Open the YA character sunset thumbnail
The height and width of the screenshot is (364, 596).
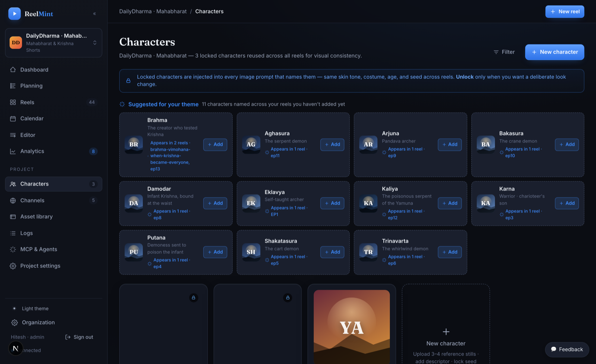pyautogui.click(x=352, y=327)
